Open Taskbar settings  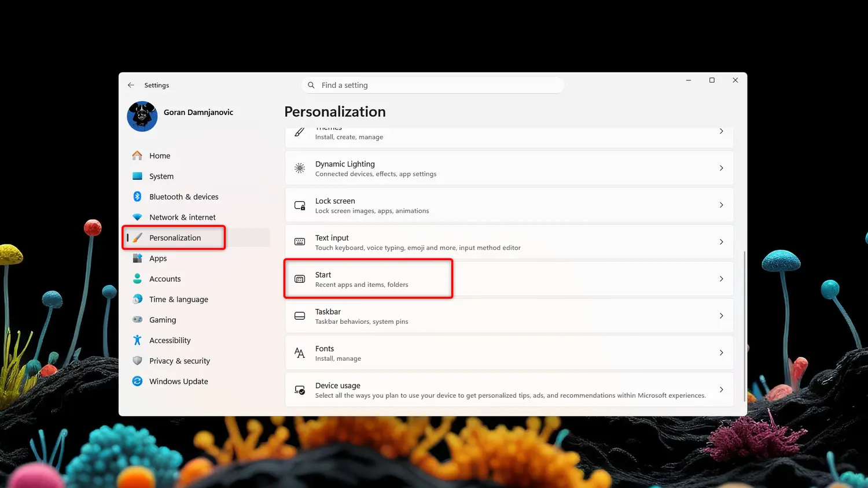click(509, 316)
